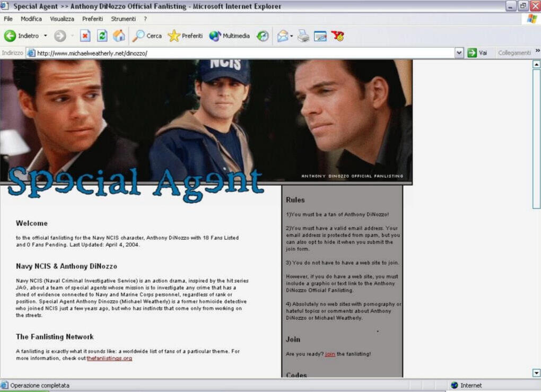This screenshot has height=392, width=541.
Task: Open the Modifica menu
Action: (31, 19)
